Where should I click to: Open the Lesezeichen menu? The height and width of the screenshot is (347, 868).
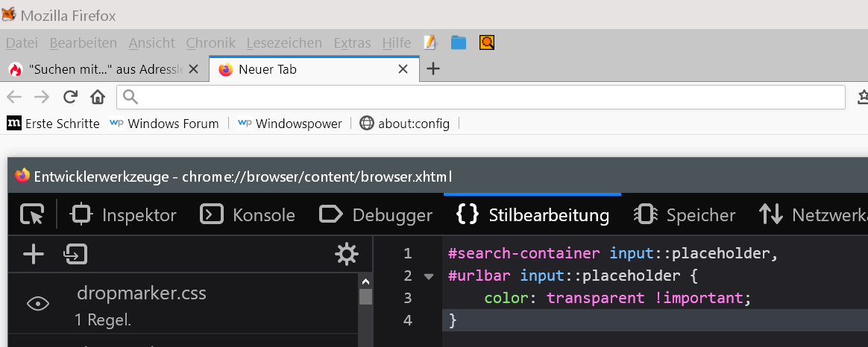tap(284, 43)
